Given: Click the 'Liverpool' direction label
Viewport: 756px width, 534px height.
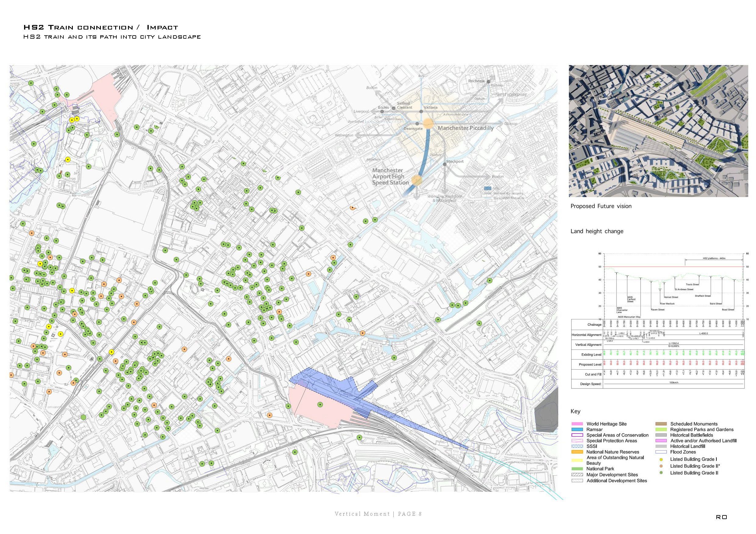Looking at the screenshot, I should coord(361,111).
